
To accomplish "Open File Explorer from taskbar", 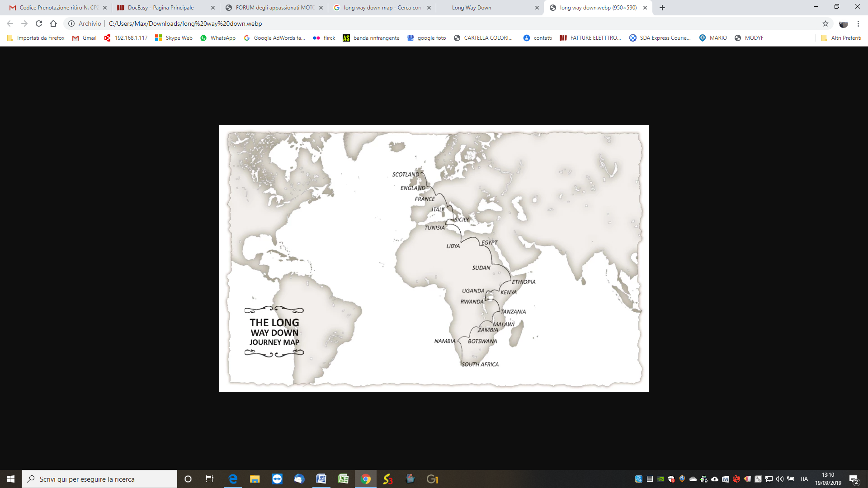I will coord(255,479).
